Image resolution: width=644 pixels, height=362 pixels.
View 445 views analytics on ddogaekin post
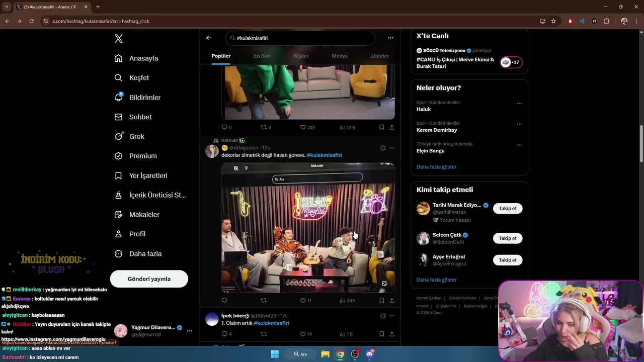click(x=347, y=300)
